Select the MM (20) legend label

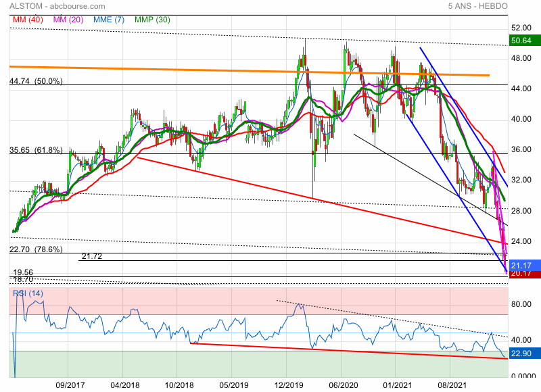coord(68,20)
